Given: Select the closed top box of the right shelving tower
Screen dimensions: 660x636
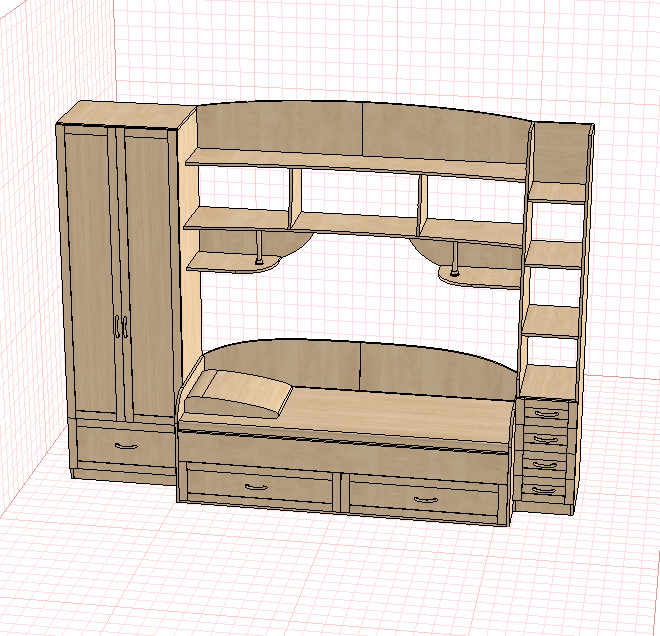Looking at the screenshot, I should pos(560,153).
